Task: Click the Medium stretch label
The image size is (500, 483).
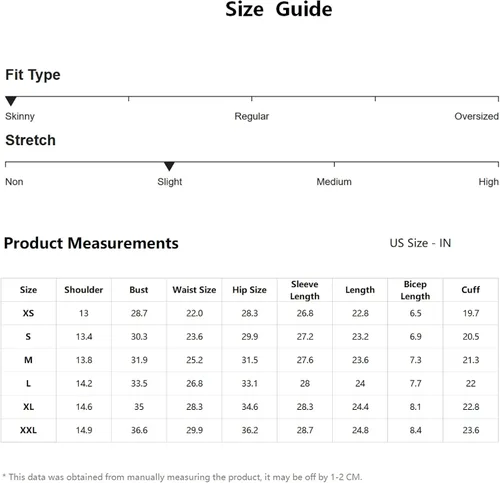Action: 334,182
